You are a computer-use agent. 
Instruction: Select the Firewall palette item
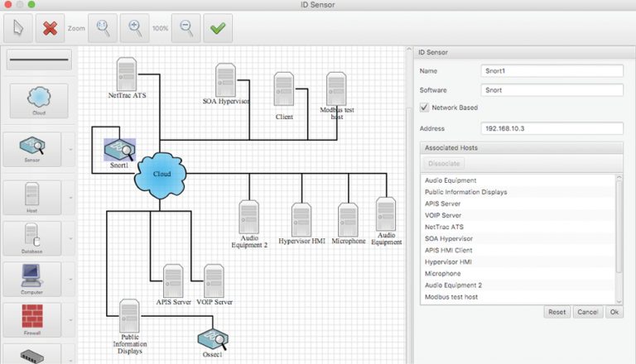(32, 318)
